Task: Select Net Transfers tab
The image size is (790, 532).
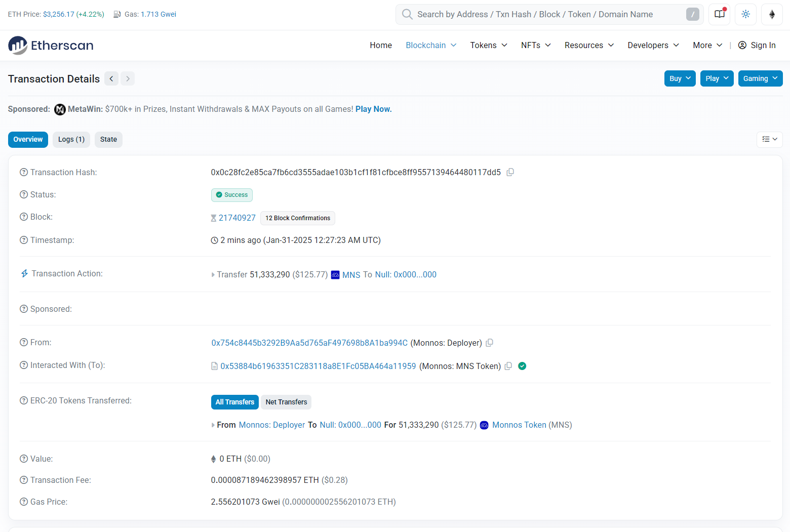Action: coord(286,402)
